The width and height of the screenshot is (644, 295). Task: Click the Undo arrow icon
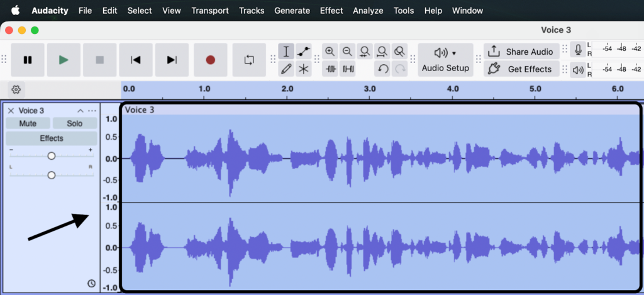pyautogui.click(x=382, y=69)
